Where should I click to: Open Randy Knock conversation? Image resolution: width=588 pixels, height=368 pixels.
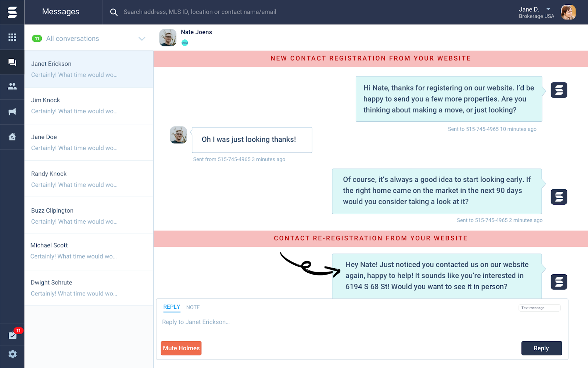pos(89,179)
